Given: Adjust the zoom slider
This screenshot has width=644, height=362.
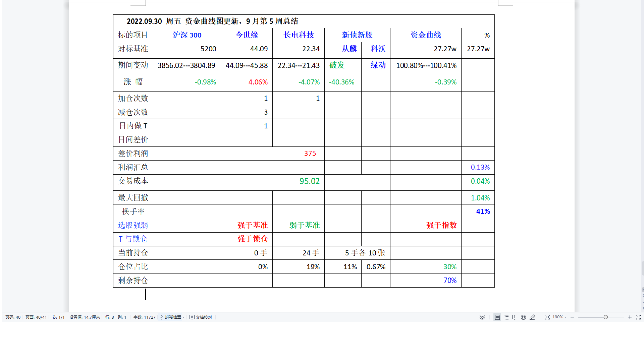Looking at the screenshot, I should pyautogui.click(x=605, y=317).
